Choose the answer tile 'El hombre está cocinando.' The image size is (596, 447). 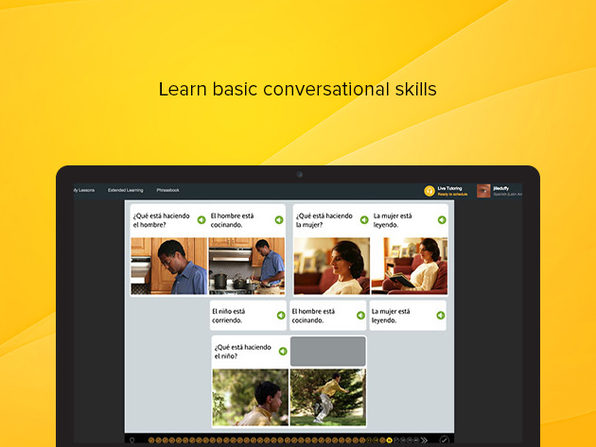click(328, 315)
